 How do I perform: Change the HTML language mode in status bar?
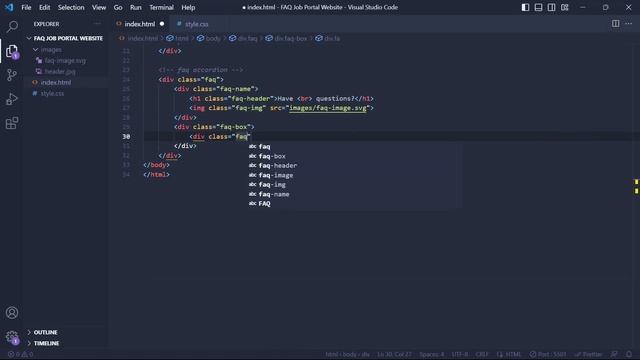(509, 354)
